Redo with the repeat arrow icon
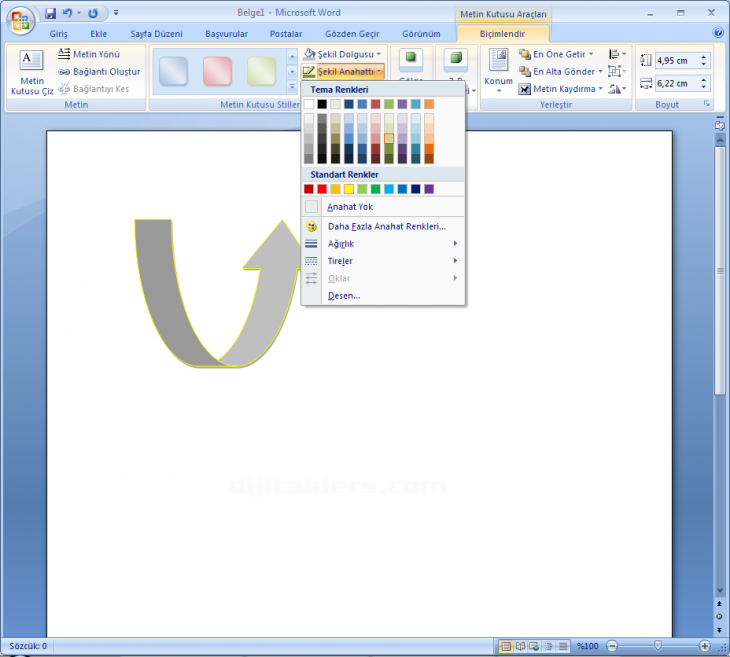This screenshot has width=730, height=657. pyautogui.click(x=93, y=13)
